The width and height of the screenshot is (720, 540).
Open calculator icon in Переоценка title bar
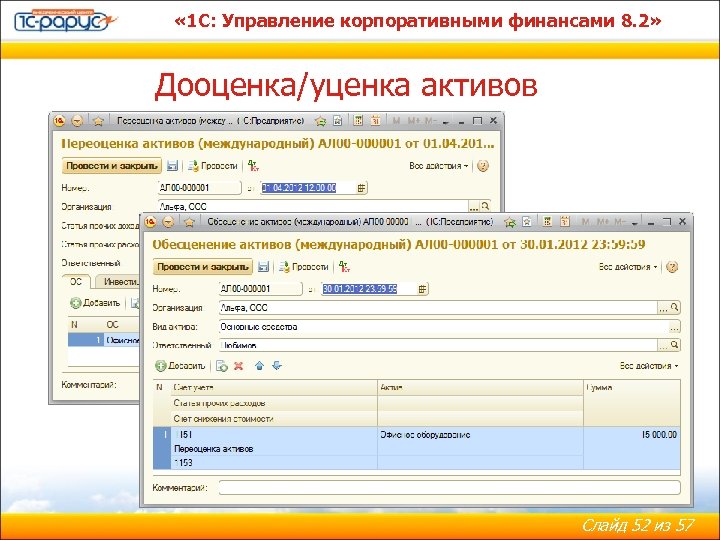pos(358,121)
